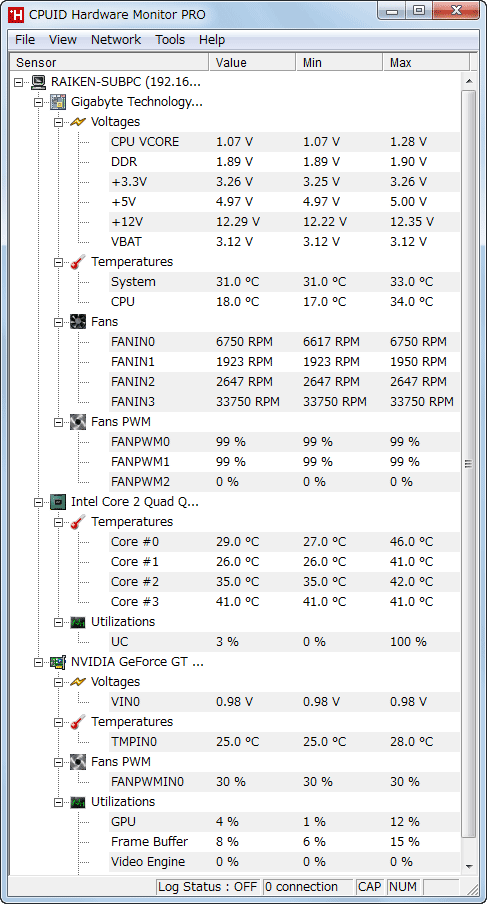Collapse the NVIDIA GeForce GT node
The height and width of the screenshot is (904, 487).
tap(39, 662)
